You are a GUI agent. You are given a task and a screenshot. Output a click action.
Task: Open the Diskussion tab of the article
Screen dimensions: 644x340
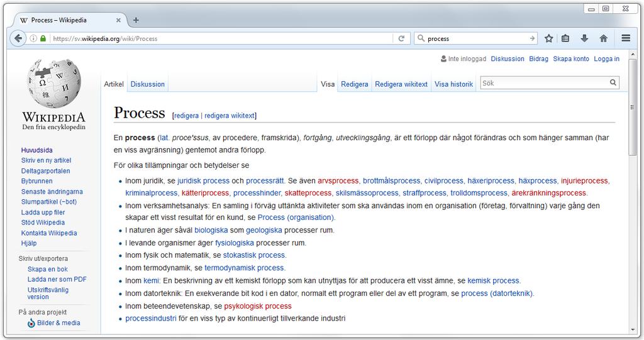147,84
